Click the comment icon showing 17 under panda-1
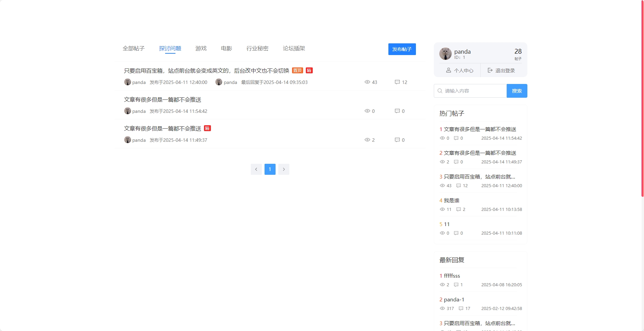The image size is (644, 331). [x=461, y=308]
